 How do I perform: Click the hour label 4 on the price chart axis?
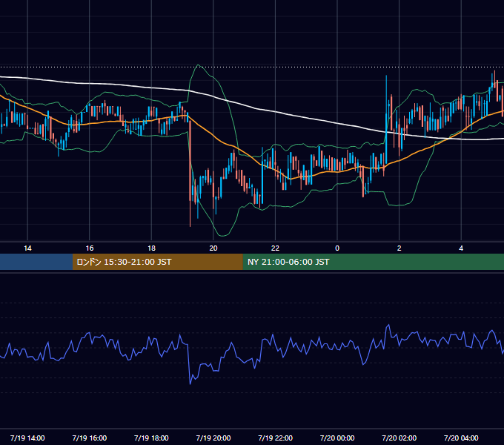(461, 248)
